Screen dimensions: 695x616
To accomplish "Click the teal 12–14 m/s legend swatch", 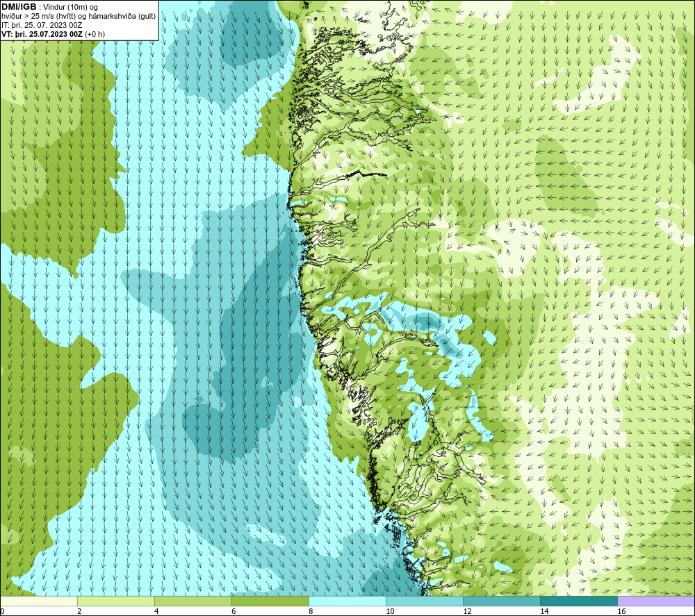I will pos(502,601).
